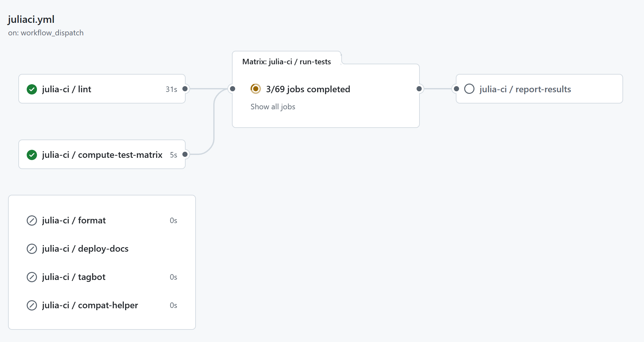Click the connector dot after julia-ci / lint
Screen dimensions: 644x342
185,89
